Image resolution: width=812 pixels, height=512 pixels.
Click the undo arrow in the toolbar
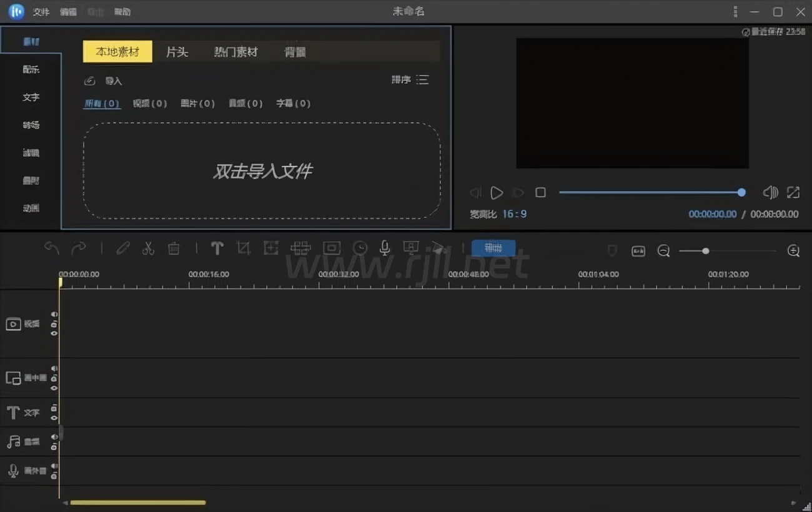52,249
